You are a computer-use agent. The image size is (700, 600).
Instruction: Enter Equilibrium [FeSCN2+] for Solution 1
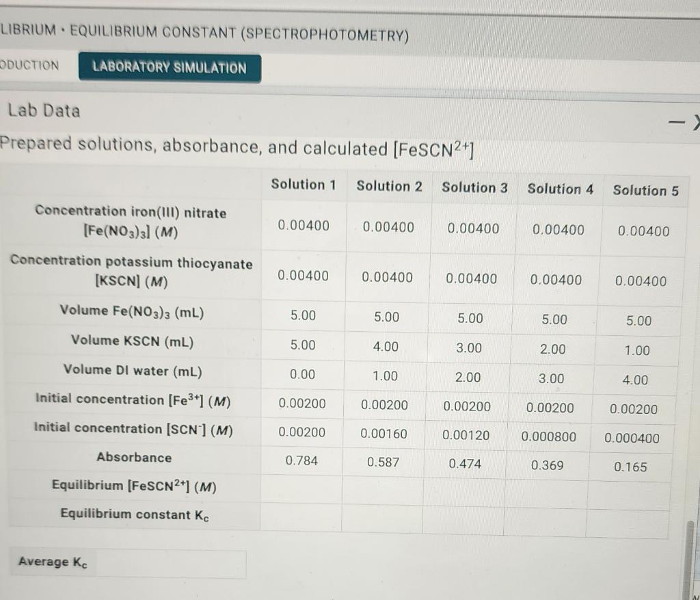[x=301, y=490]
